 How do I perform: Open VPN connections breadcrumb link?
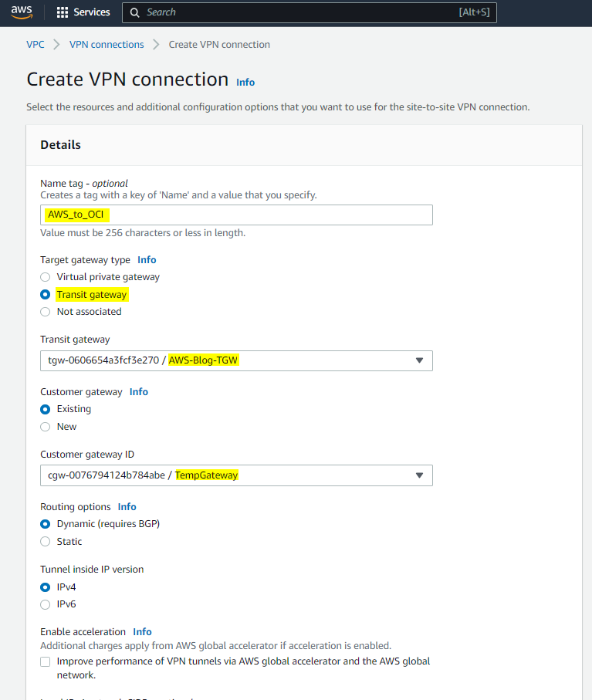(x=107, y=45)
